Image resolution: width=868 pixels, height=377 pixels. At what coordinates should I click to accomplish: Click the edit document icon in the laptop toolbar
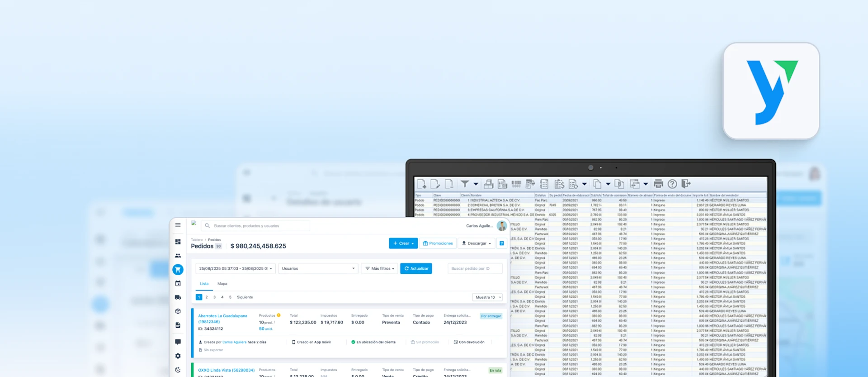pyautogui.click(x=435, y=184)
